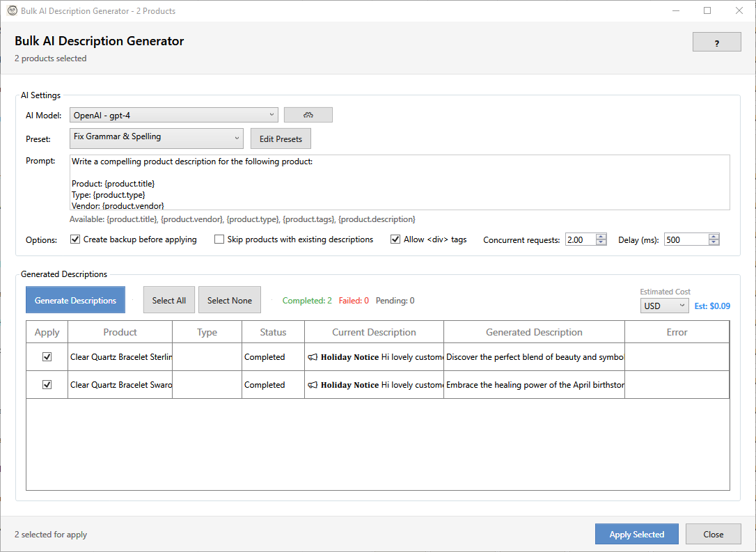Uncheck Apply for the Swarovski bracelet row

click(x=46, y=384)
